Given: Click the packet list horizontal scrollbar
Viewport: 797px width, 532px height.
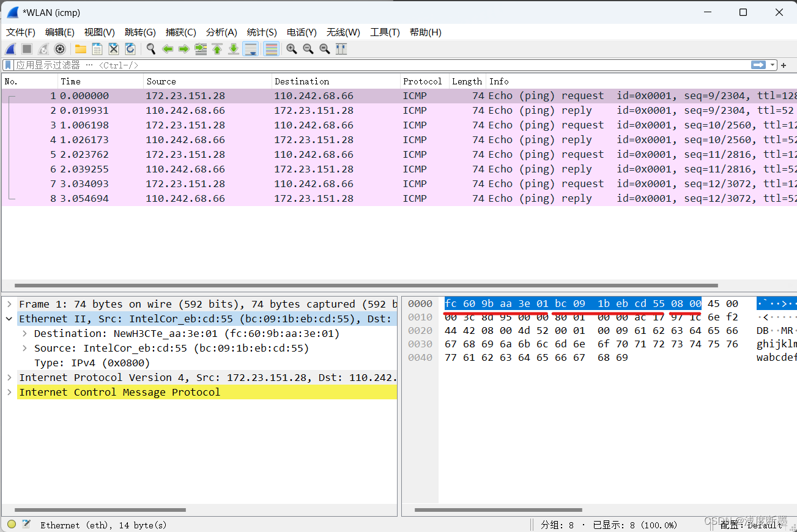Looking at the screenshot, I should pyautogui.click(x=366, y=285).
